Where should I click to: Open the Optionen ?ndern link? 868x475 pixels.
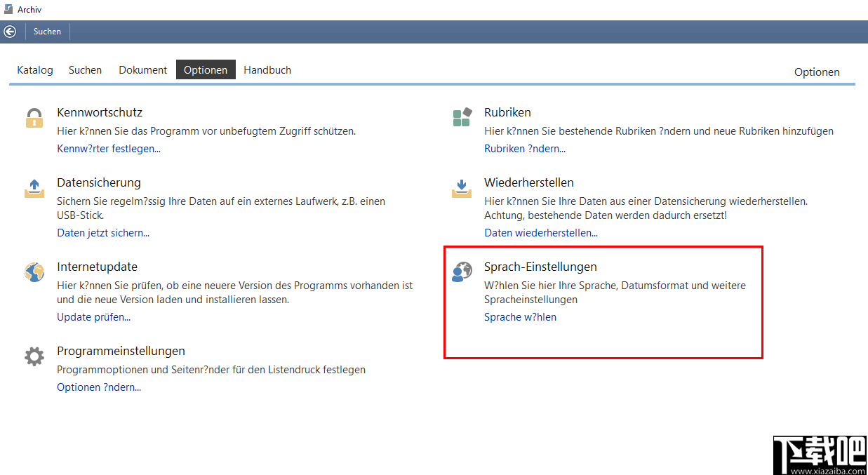(99, 387)
